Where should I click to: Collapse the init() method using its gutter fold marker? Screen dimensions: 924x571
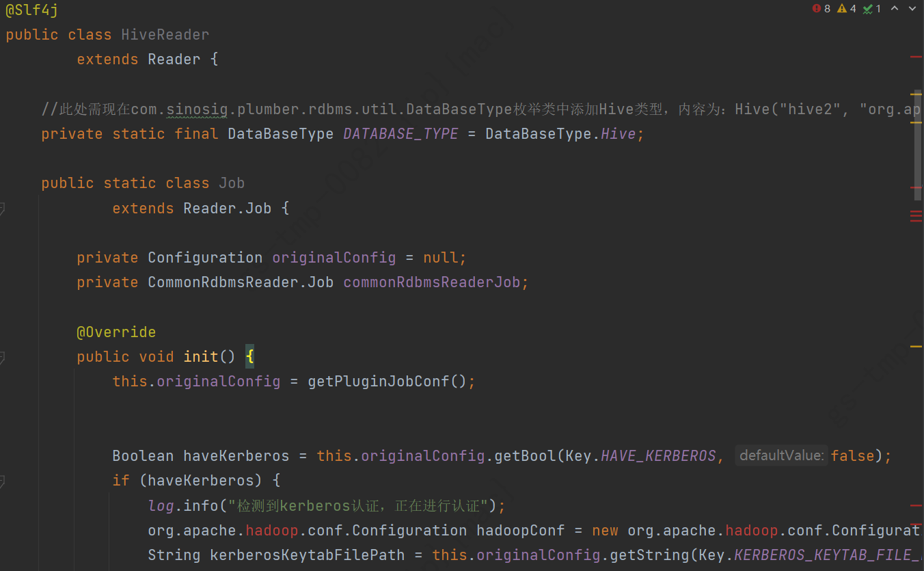3,357
